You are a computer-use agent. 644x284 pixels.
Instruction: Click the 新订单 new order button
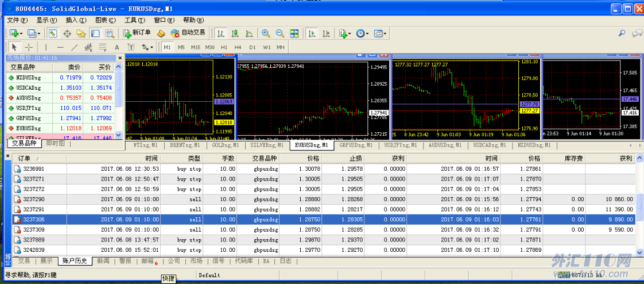(137, 33)
